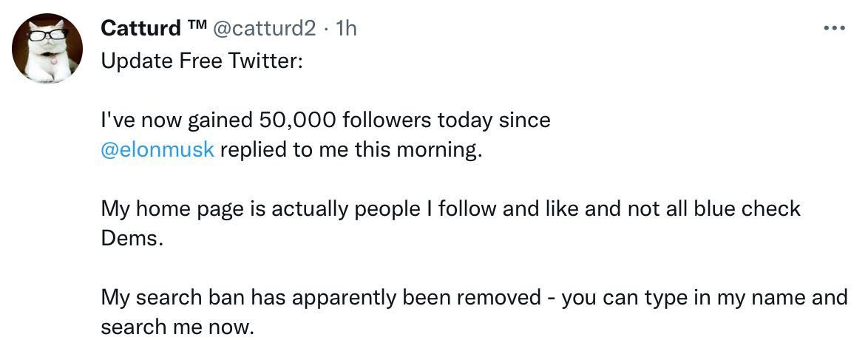
Task: Click the phrase "search me now."
Action: pos(177,327)
